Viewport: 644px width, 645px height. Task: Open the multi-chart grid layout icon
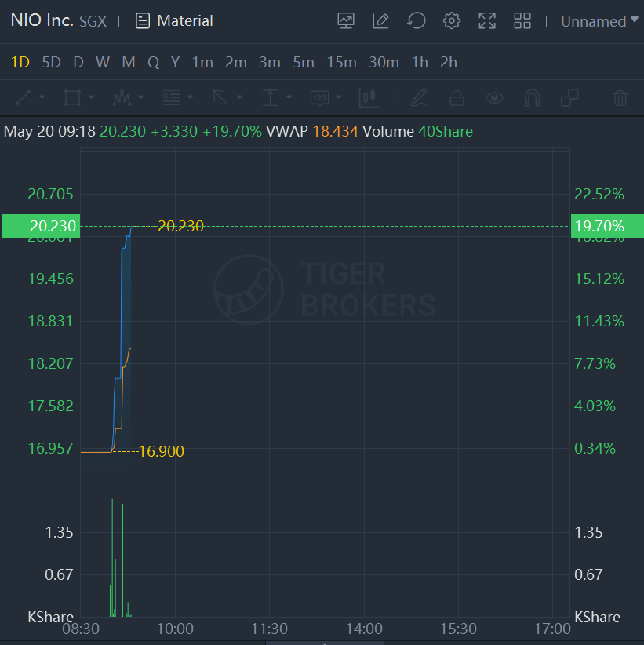[522, 21]
